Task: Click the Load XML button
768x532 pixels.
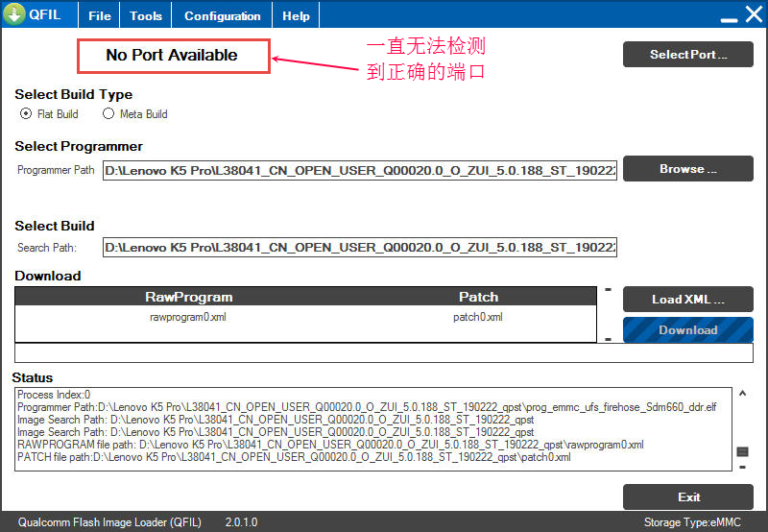Action: click(x=687, y=299)
